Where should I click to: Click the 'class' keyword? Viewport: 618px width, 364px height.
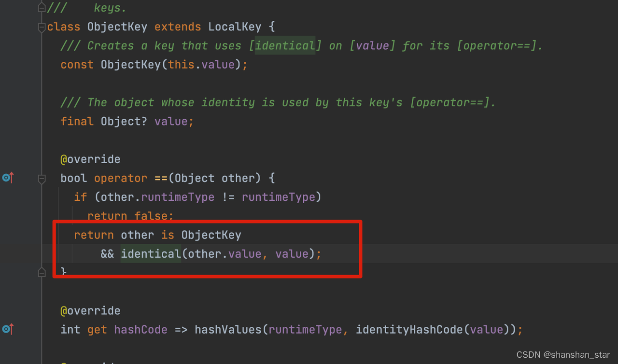pyautogui.click(x=64, y=27)
